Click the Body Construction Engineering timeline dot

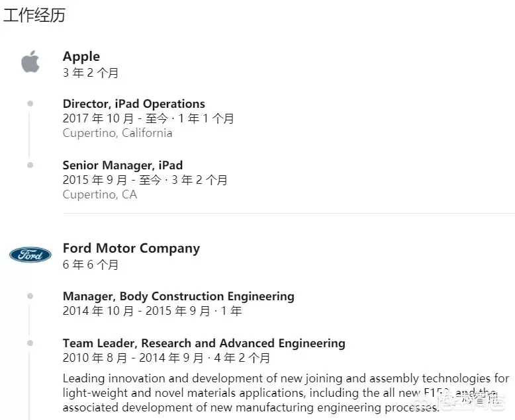point(30,296)
